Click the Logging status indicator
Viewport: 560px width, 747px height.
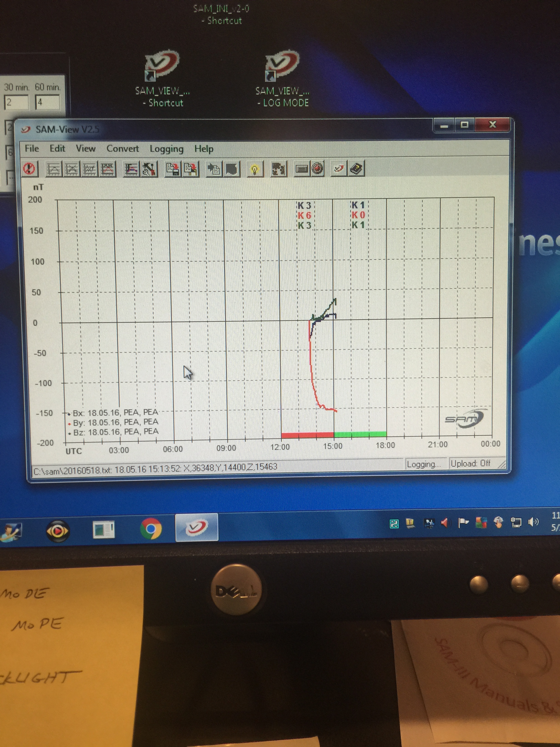424,464
